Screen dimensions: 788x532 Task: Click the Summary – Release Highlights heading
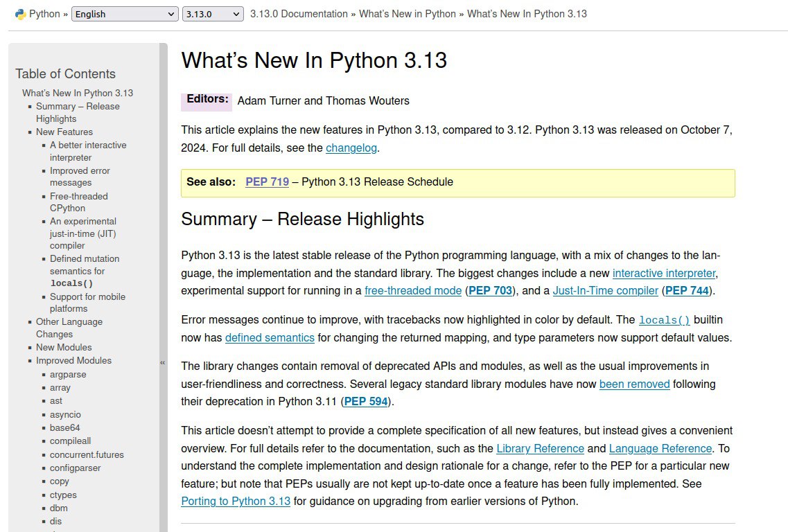coord(303,220)
